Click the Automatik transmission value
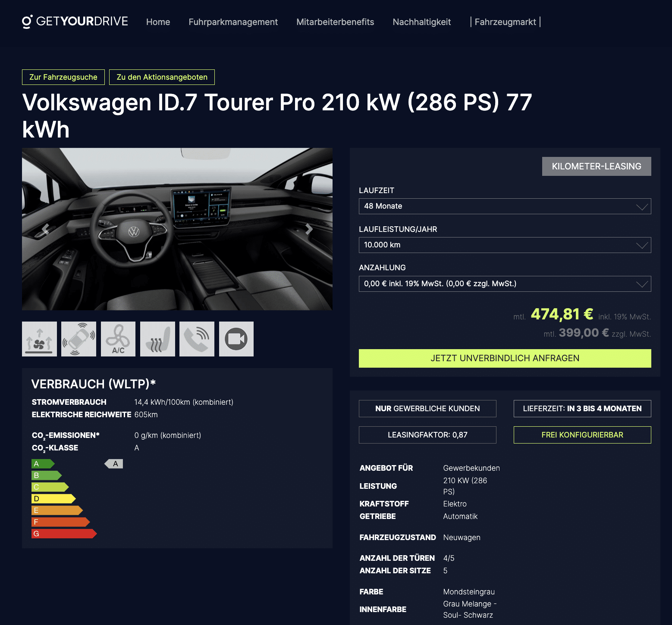 (x=460, y=516)
